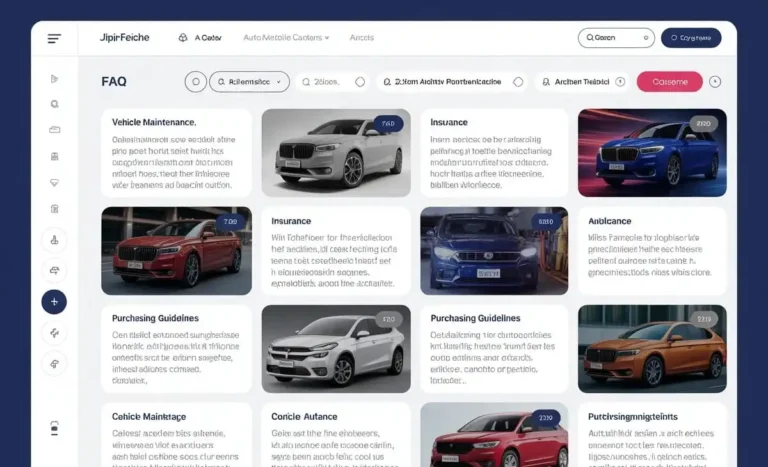Image resolution: width=768 pixels, height=467 pixels.
Task: Click Purchasing Guidelines title left of silver hatchback
Action: point(155,318)
